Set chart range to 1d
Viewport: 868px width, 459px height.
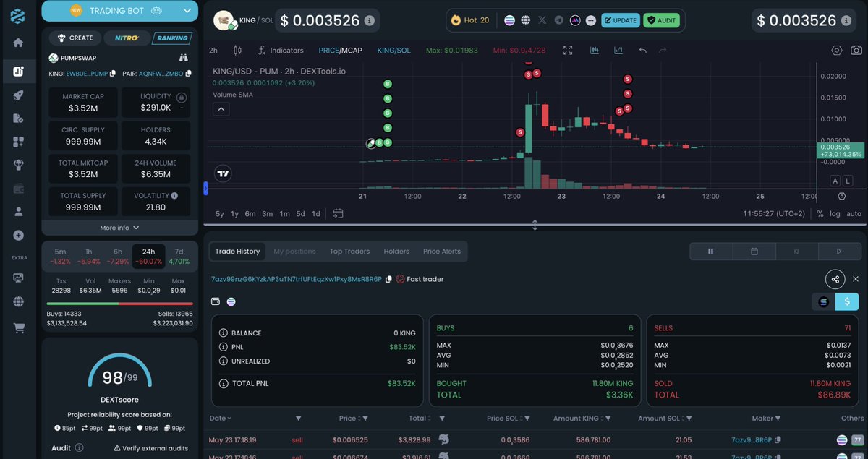tap(316, 213)
